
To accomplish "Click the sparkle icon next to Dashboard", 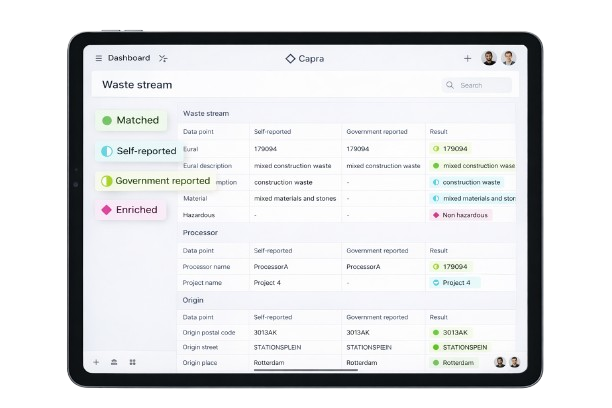I will point(163,58).
